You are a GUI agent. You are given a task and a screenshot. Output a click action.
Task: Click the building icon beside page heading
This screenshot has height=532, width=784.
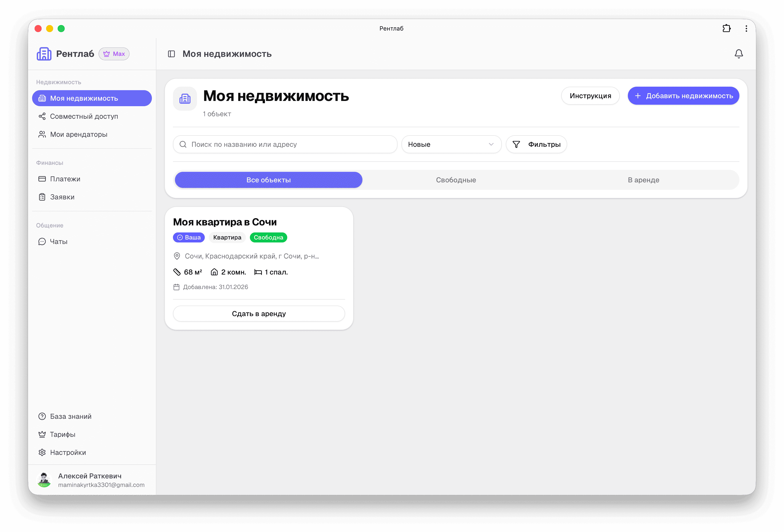point(185,99)
